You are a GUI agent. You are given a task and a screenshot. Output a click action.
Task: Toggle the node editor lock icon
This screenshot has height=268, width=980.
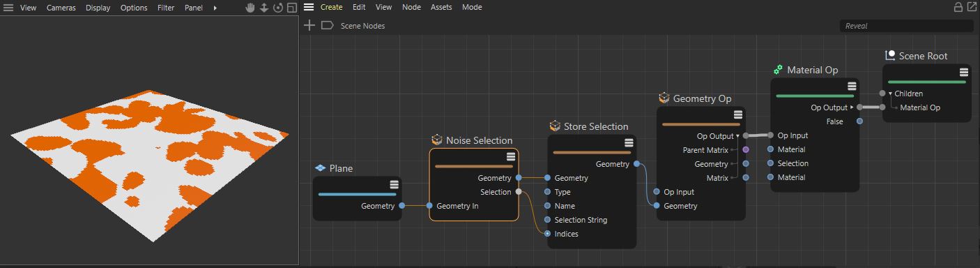pyautogui.click(x=958, y=7)
